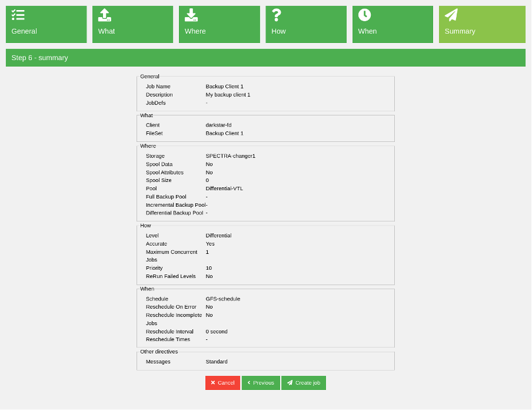Click the upload icon on the What step
This screenshot has height=410, width=532.
point(105,15)
